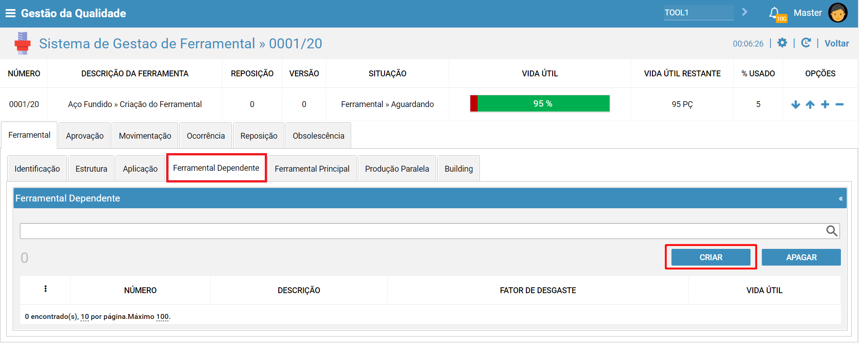Select the Ferramental Dependente sub-tab
Screen dimensions: 868x346
point(216,168)
